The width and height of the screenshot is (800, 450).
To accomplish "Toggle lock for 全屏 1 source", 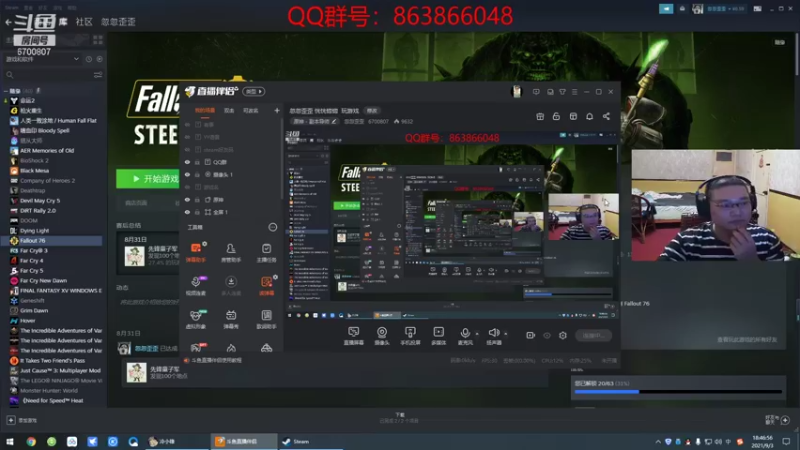I will click(197, 212).
